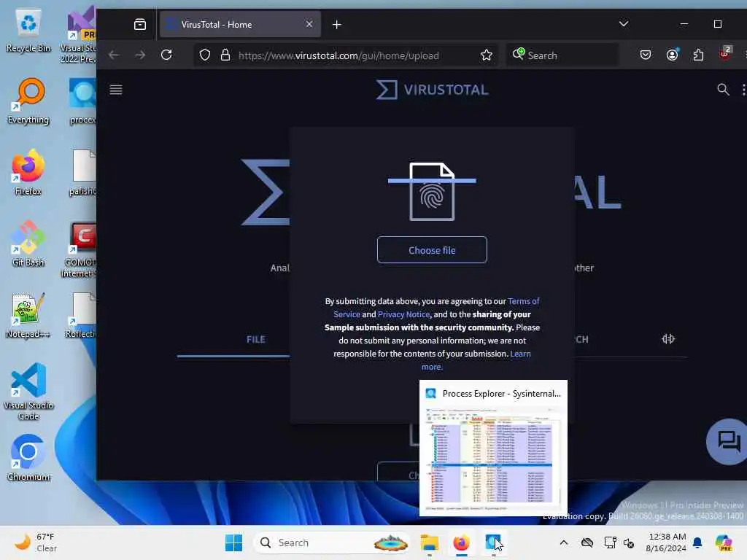Open the Windows Start menu
This screenshot has width=747, height=560.
coord(233,542)
